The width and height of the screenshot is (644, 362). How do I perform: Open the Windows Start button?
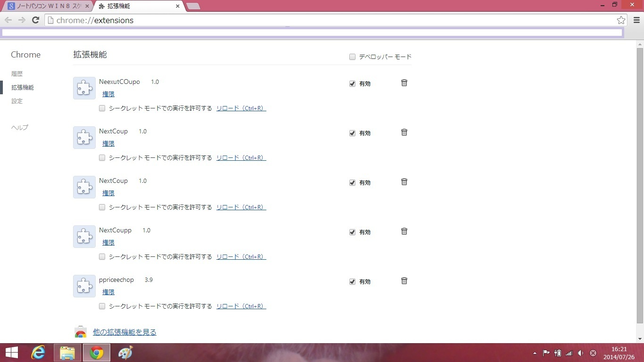11,353
